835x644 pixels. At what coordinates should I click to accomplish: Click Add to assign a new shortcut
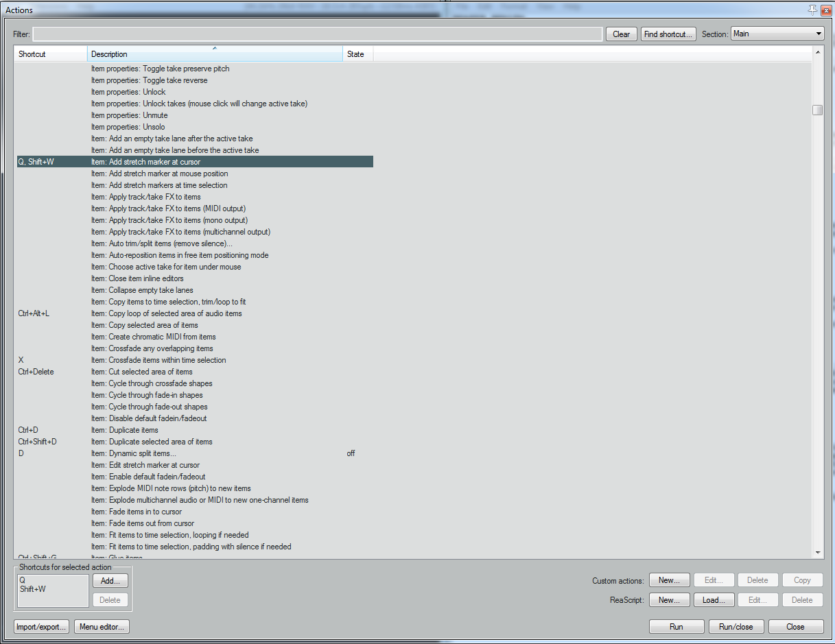pyautogui.click(x=110, y=581)
